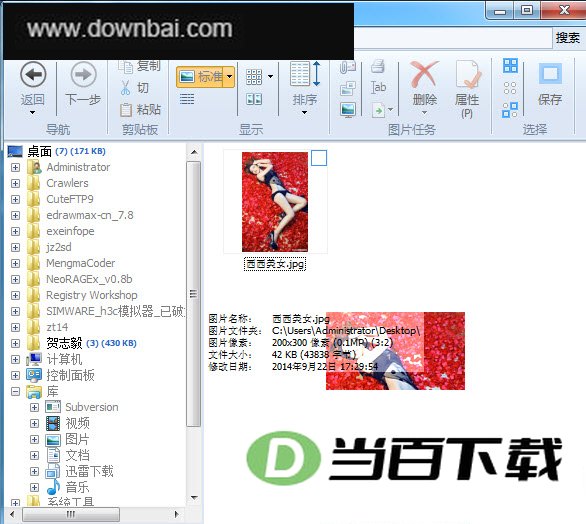
Task: Click the Save (保存) selection icon
Action: point(550,74)
